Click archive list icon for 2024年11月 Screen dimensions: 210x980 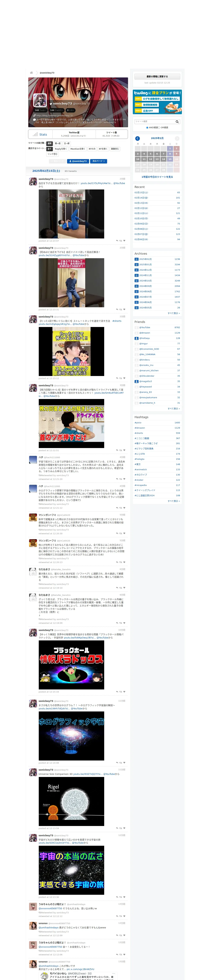click(x=136, y=275)
